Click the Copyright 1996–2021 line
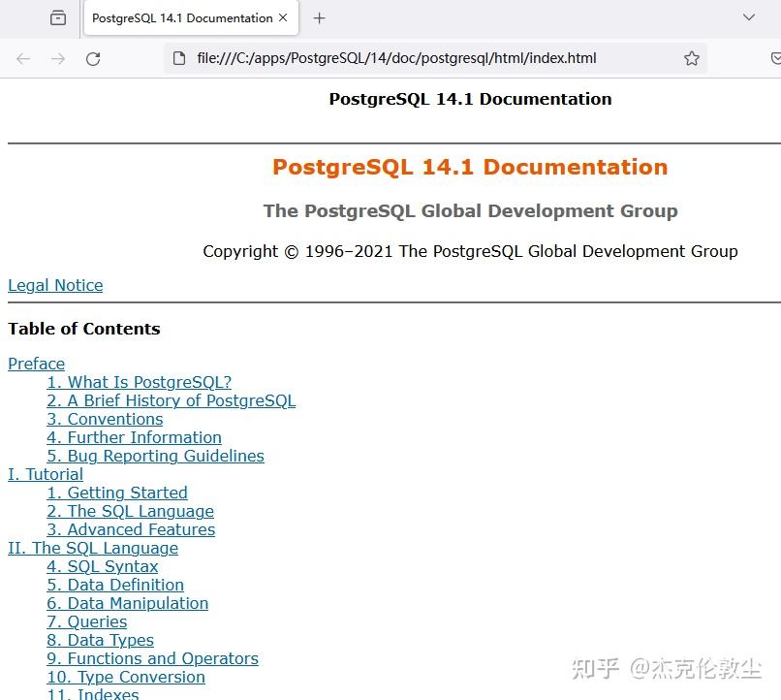This screenshot has width=781, height=700. click(470, 251)
